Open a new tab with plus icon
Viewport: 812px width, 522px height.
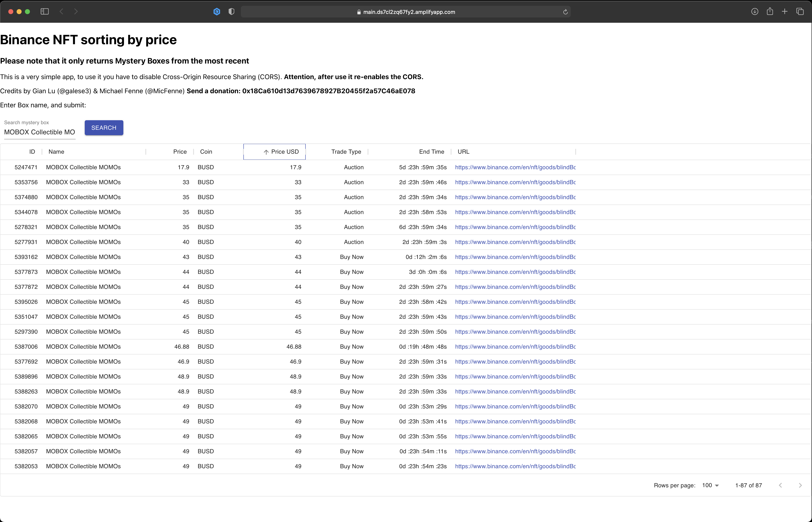coord(785,12)
